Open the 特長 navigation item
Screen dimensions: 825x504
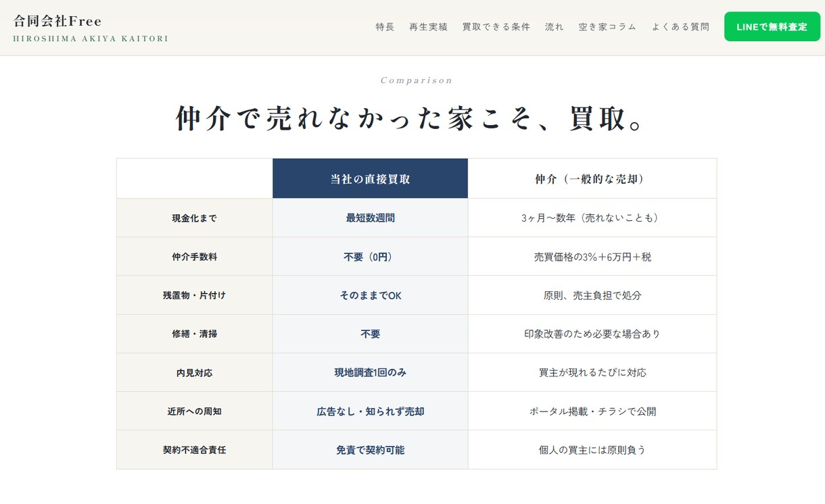coord(385,27)
